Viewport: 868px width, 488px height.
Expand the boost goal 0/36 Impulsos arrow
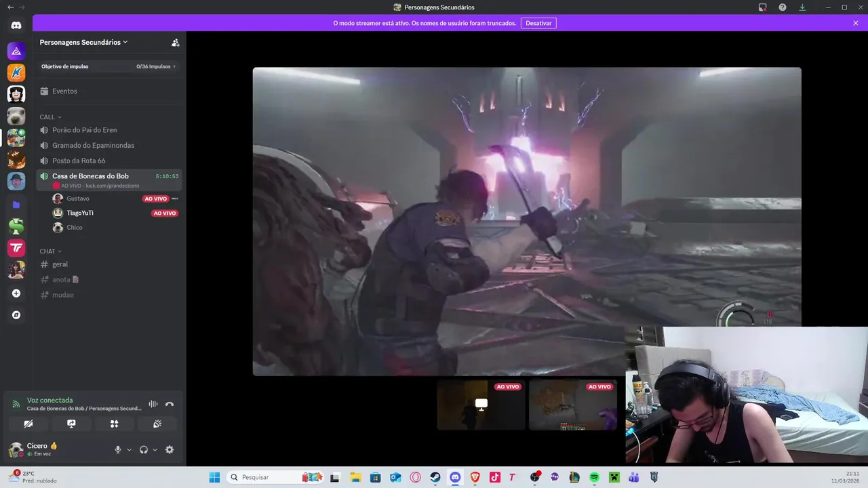174,66
